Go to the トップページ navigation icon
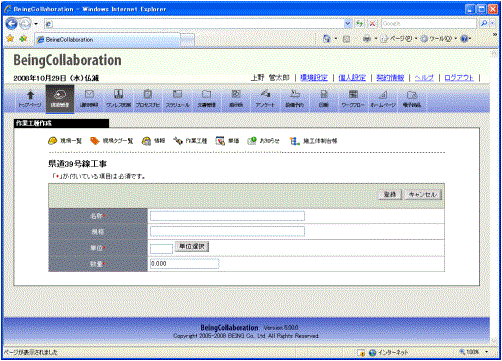This screenshot has height=361, width=502. click(x=30, y=99)
